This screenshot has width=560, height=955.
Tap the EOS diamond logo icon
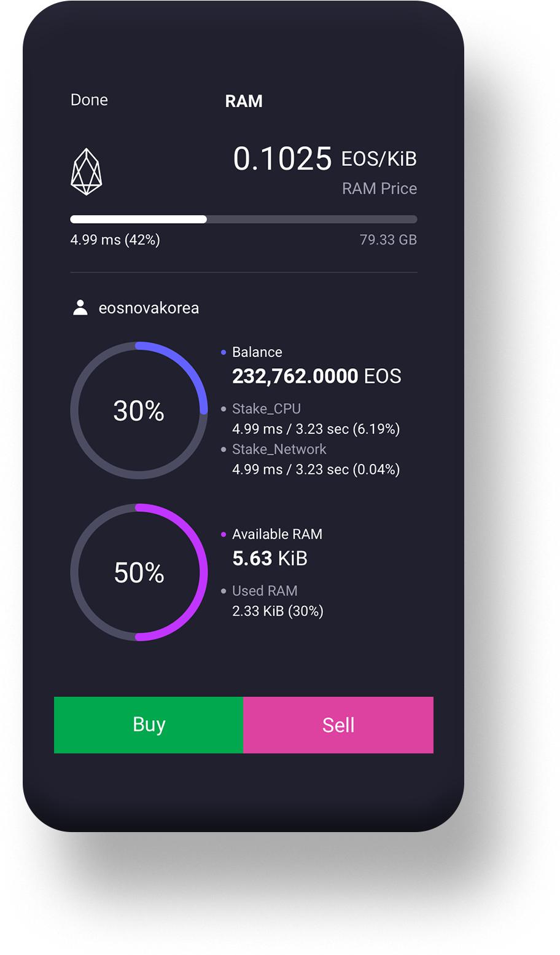pyautogui.click(x=87, y=171)
